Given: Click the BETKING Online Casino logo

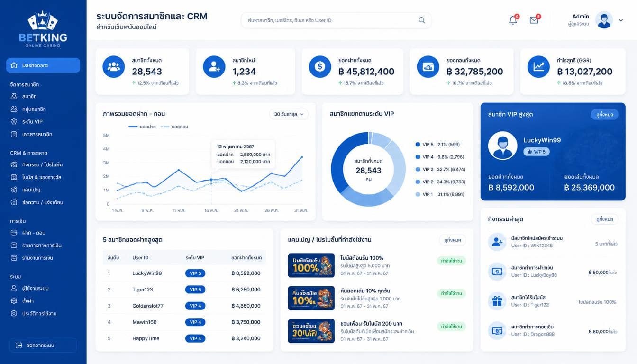Looking at the screenshot, I should (43, 29).
